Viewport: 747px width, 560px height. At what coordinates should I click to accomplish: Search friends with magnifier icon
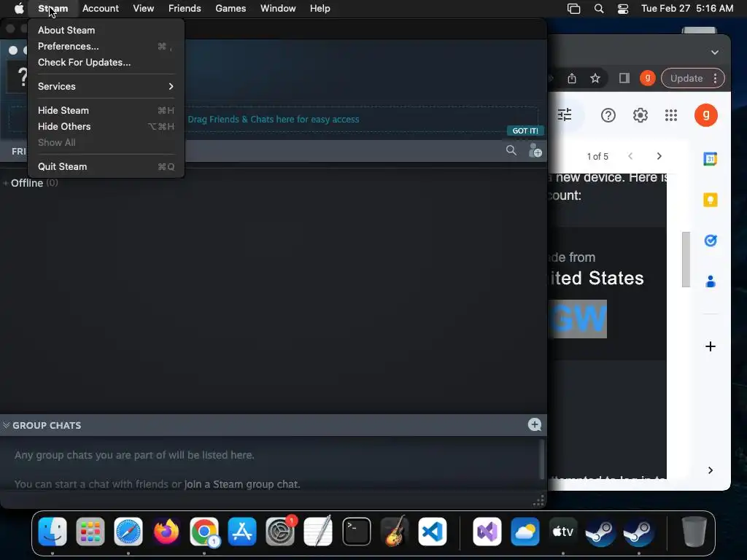coord(511,150)
